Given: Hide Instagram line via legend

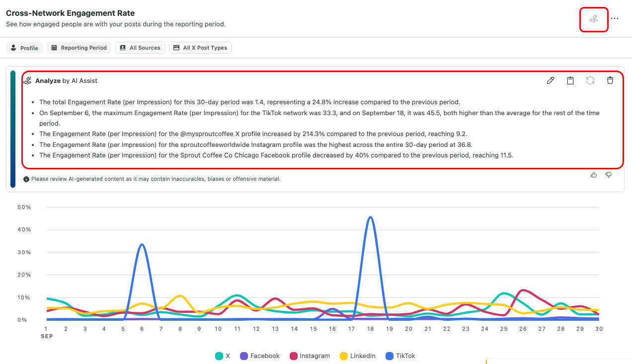Looking at the screenshot, I should click(310, 356).
